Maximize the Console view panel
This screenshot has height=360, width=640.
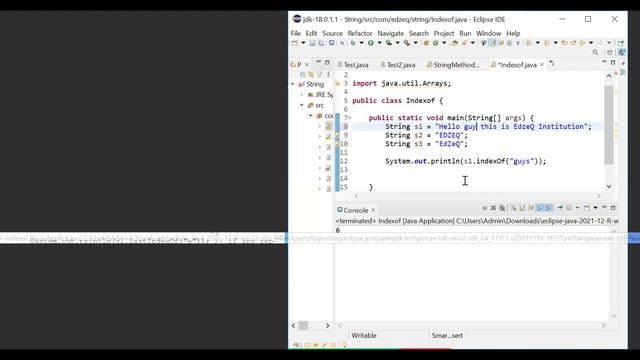(613, 208)
